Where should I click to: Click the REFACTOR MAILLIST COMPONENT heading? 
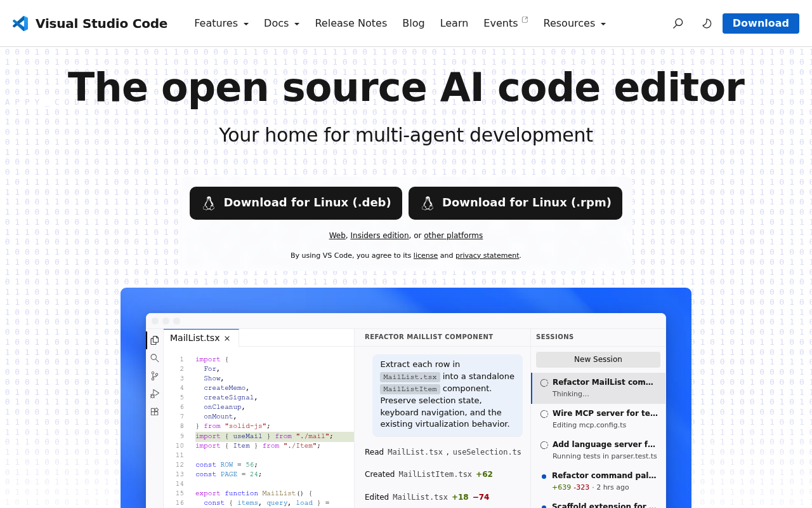(x=429, y=337)
